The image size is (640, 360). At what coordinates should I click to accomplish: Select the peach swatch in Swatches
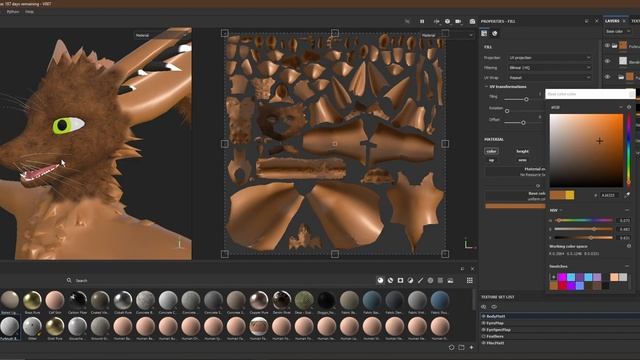(614, 278)
